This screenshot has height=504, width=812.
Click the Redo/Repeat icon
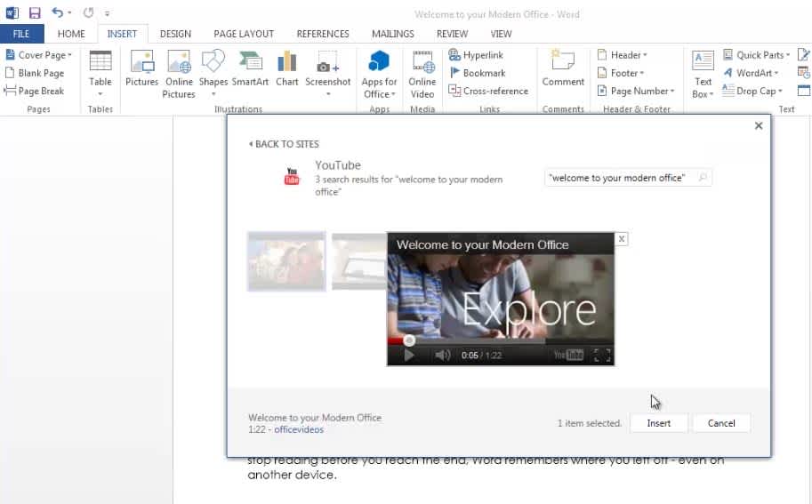[89, 12]
